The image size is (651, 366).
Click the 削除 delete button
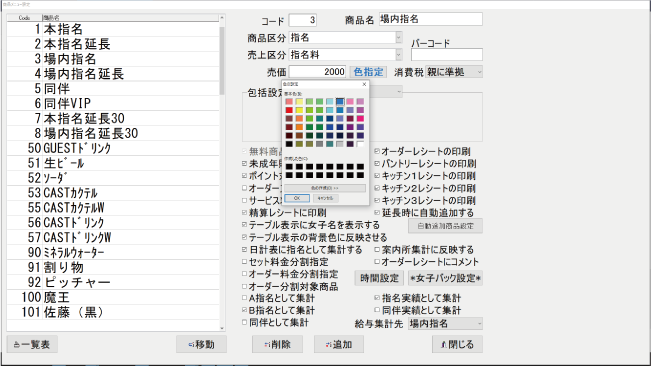click(277, 344)
